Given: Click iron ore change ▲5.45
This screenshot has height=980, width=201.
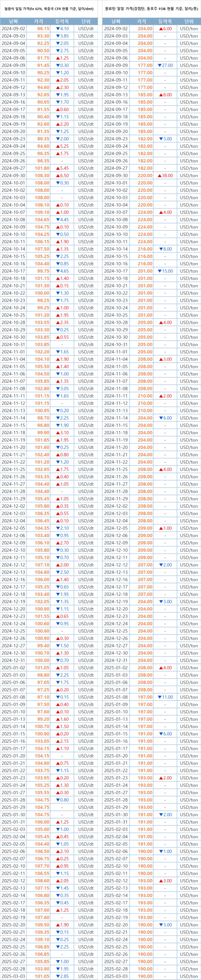Looking at the screenshot, I should (62, 168).
